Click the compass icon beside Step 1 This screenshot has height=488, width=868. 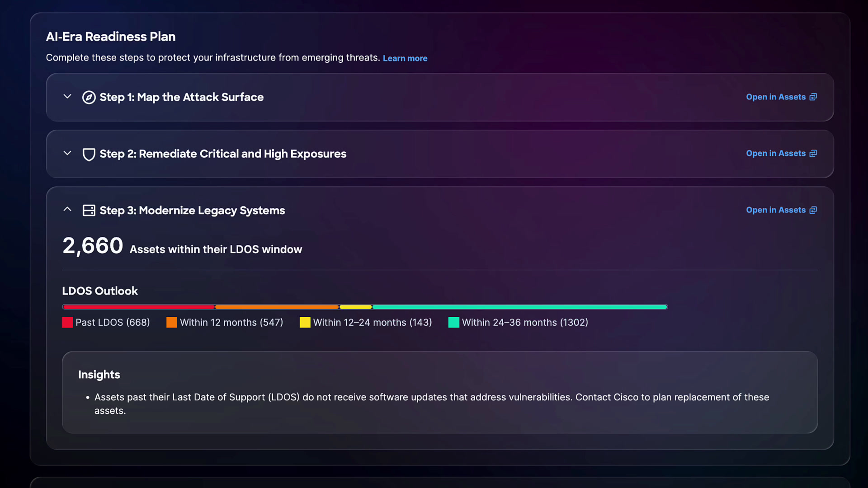coord(89,97)
